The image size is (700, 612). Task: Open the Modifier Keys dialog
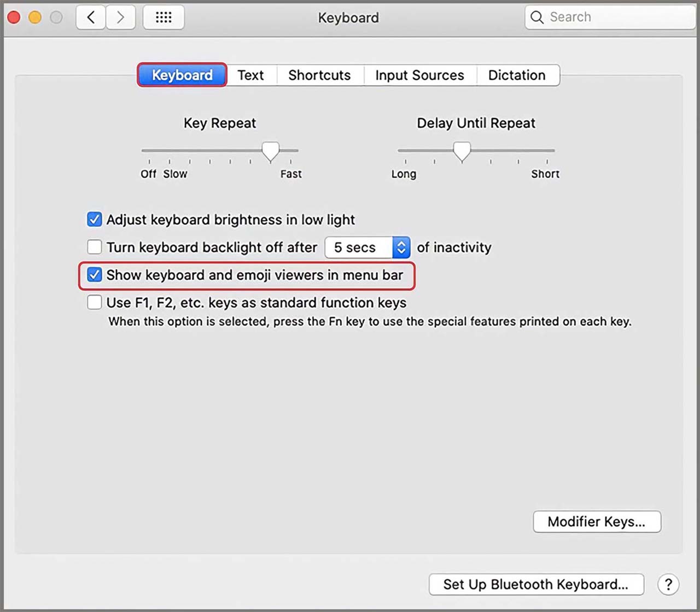(x=596, y=522)
